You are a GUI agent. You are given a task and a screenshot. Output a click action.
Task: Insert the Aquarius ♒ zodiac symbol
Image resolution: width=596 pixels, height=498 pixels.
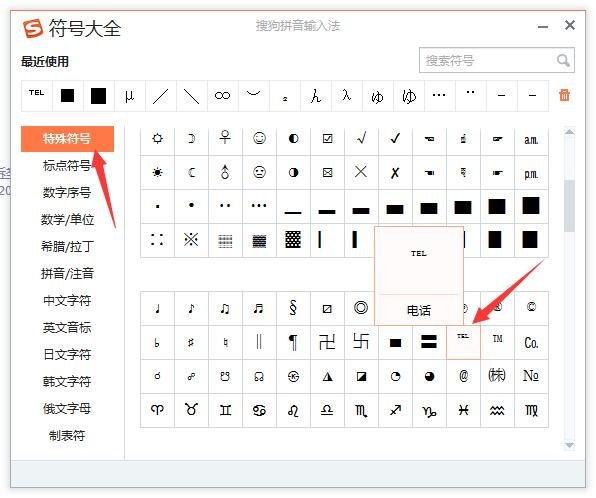[497, 410]
